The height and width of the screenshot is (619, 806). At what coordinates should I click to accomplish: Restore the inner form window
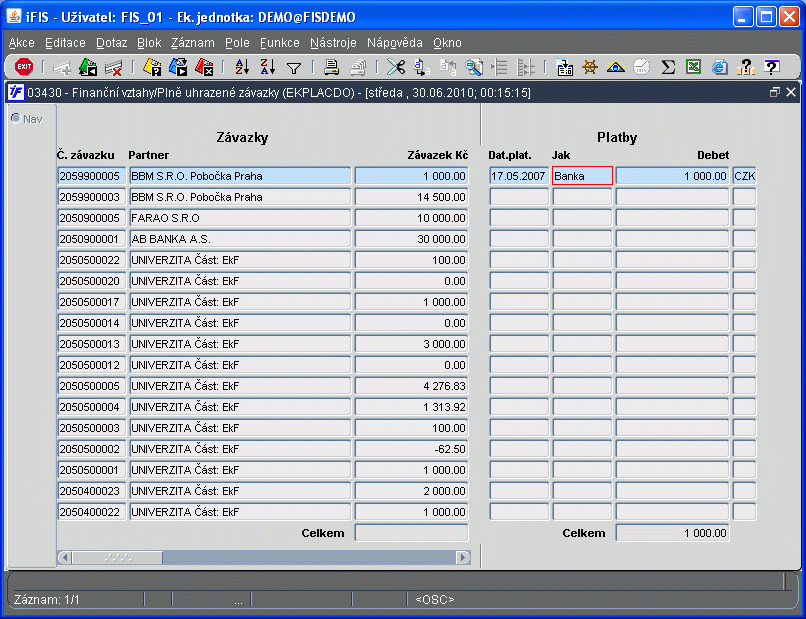pos(774,92)
